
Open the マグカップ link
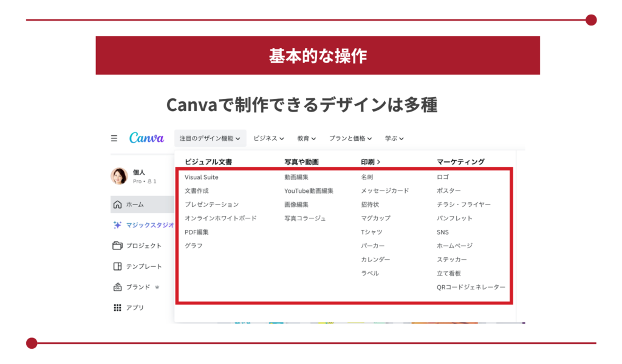pos(375,218)
